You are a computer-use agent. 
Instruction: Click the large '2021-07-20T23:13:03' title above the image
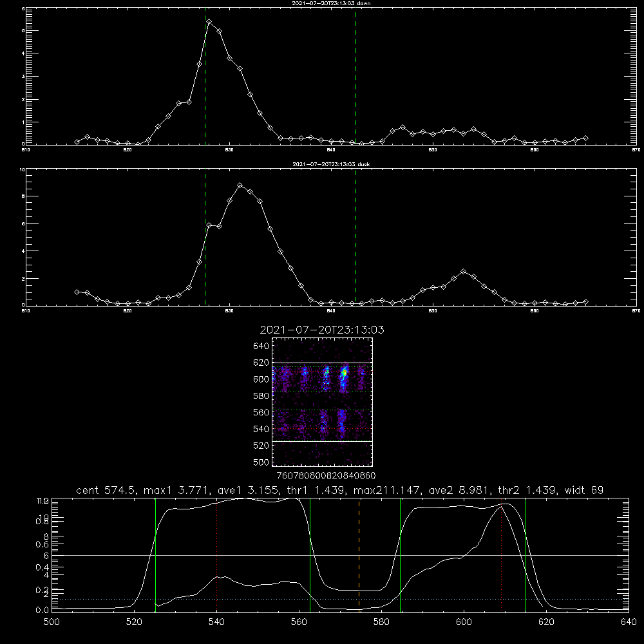tap(322, 330)
